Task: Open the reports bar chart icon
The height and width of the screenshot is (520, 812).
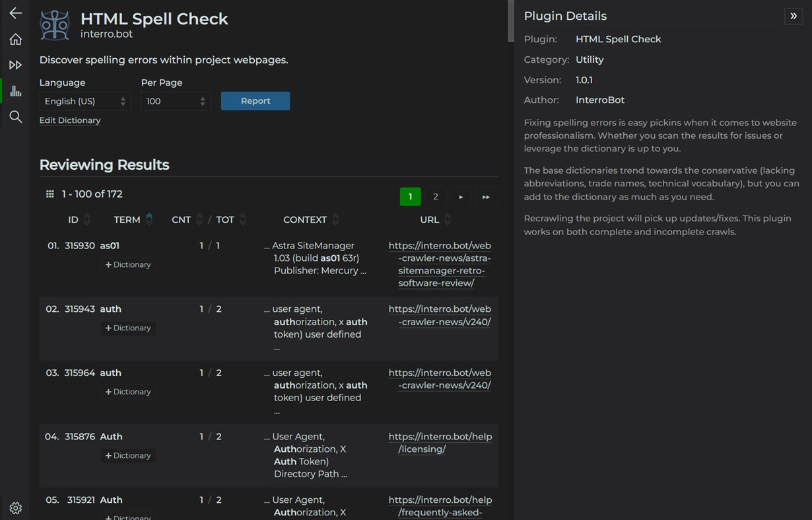Action: tap(15, 91)
